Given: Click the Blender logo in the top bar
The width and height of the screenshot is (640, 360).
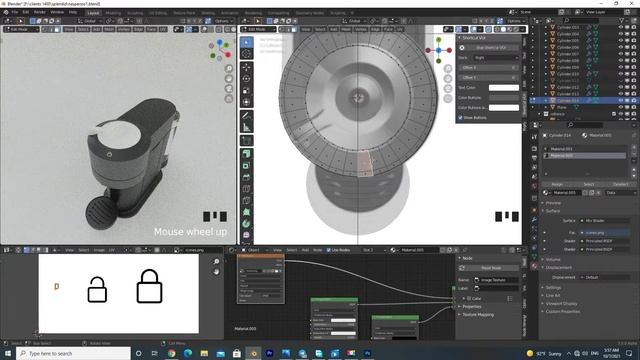Looking at the screenshot, I should (6, 12).
